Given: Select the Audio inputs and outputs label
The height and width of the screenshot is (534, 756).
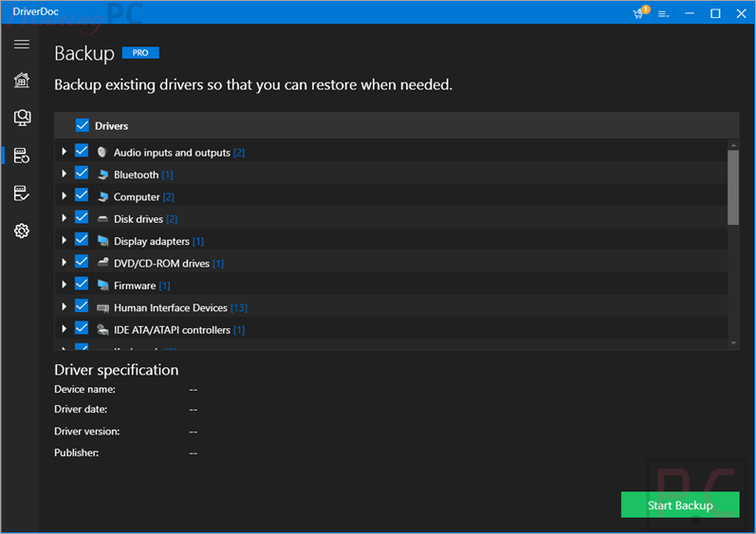Looking at the screenshot, I should click(x=172, y=153).
